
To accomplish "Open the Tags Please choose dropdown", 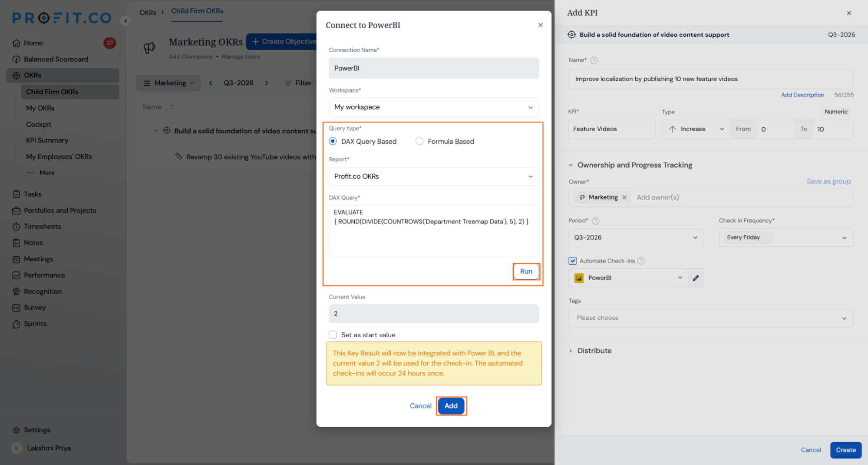I will tap(711, 318).
